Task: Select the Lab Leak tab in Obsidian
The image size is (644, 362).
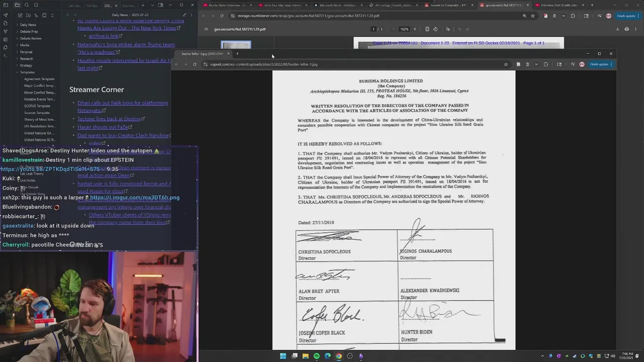Action: click(x=74, y=6)
